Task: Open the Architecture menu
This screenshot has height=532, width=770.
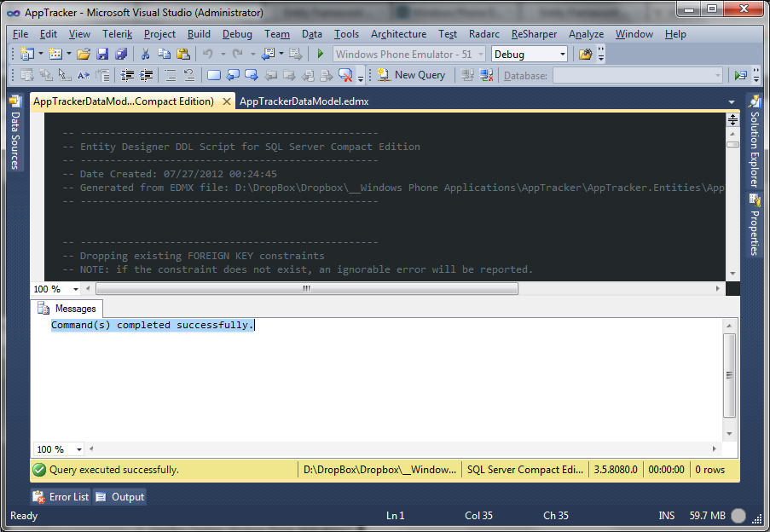Action: coord(398,34)
